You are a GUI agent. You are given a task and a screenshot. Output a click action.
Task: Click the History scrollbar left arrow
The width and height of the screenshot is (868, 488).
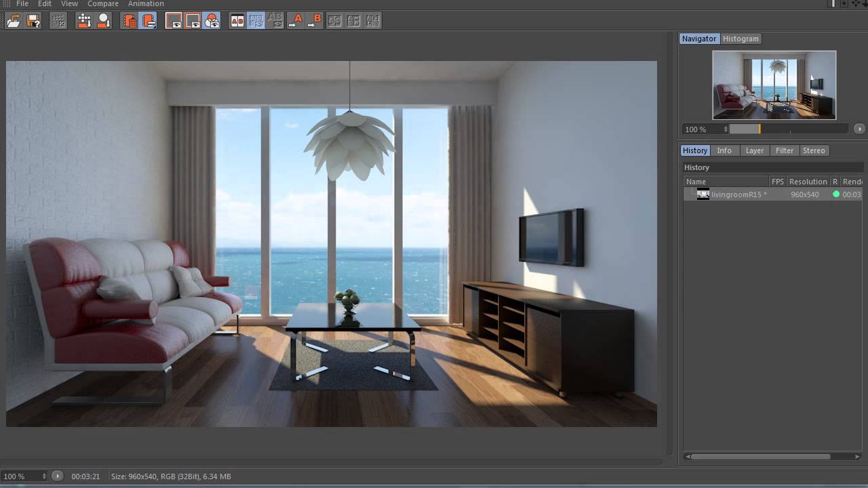[688, 457]
